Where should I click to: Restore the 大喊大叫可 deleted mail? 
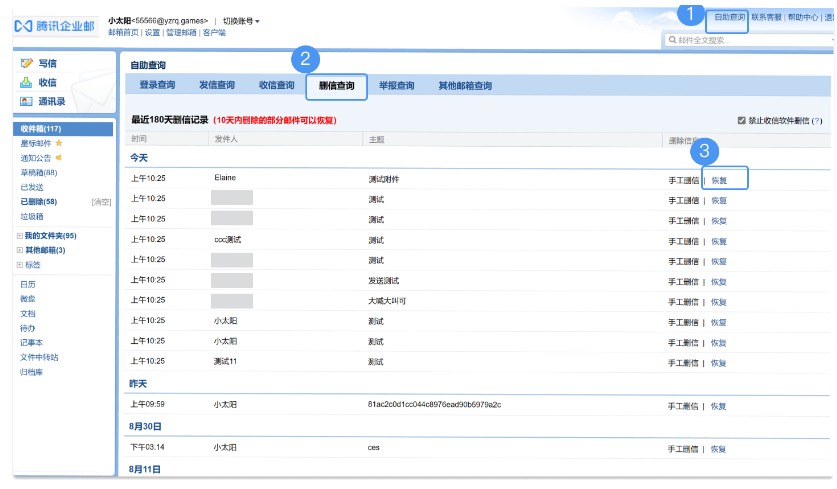point(718,302)
